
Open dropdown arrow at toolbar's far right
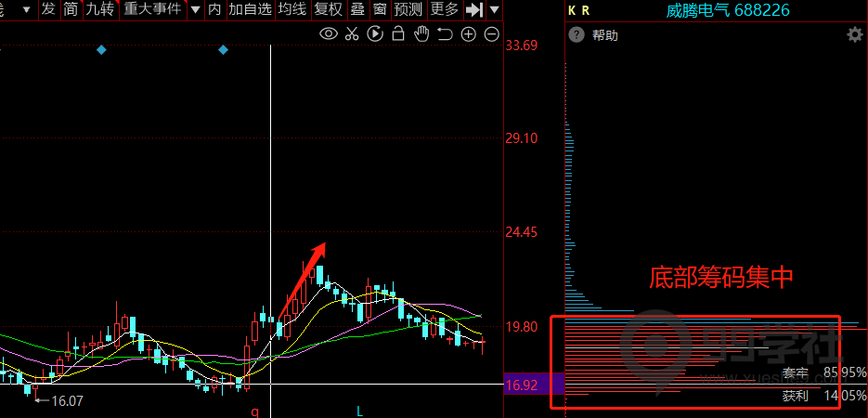495,9
